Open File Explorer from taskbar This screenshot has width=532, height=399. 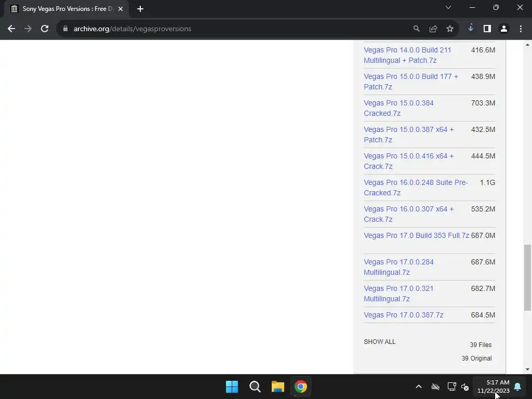click(277, 387)
